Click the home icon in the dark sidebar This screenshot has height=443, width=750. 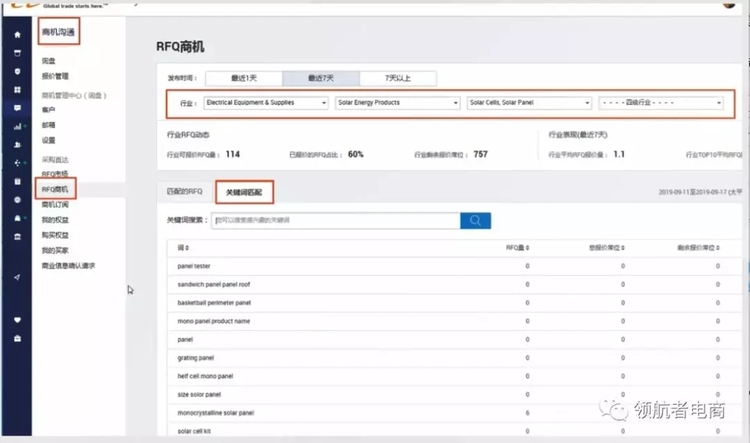pos(17,34)
